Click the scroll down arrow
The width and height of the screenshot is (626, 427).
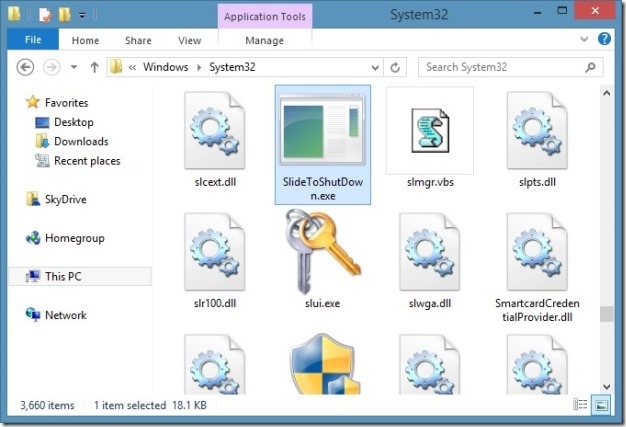[606, 386]
